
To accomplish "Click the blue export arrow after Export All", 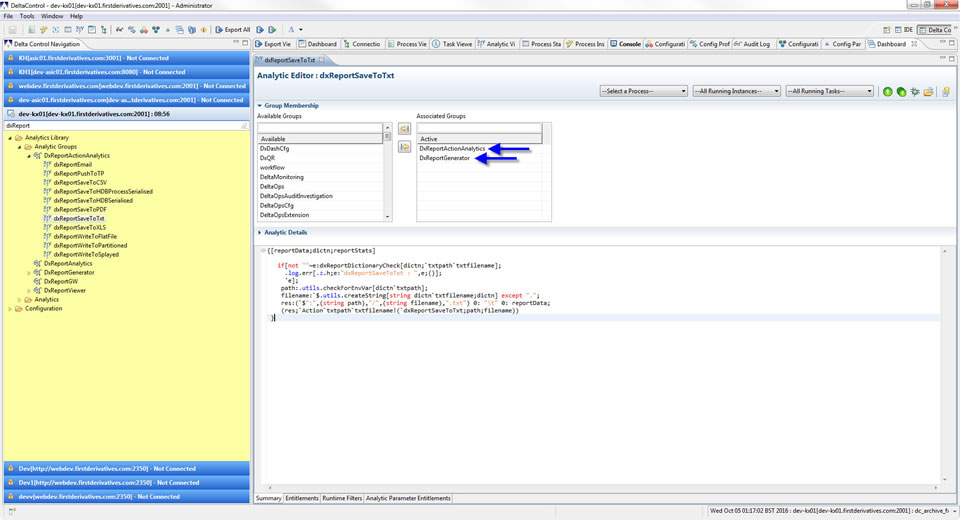I will [x=260, y=29].
